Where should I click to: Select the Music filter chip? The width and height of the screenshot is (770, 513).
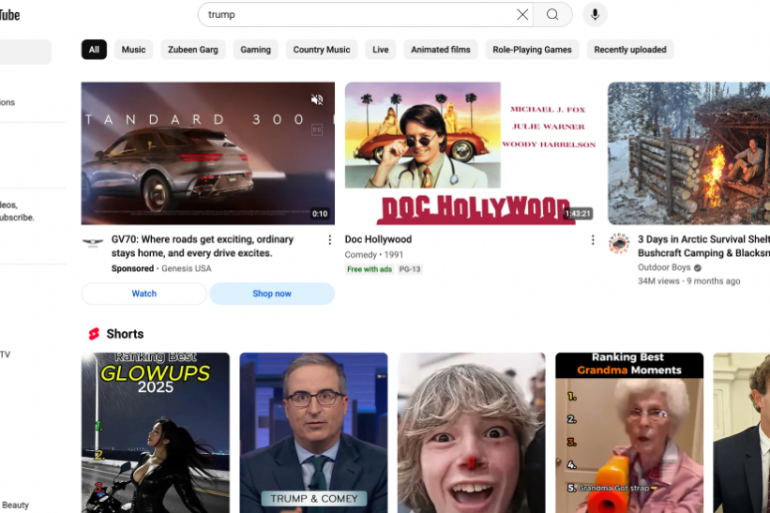[134, 50]
